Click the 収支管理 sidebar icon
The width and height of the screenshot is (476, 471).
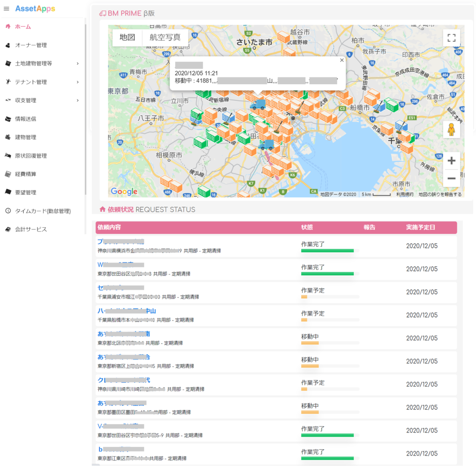tap(8, 100)
